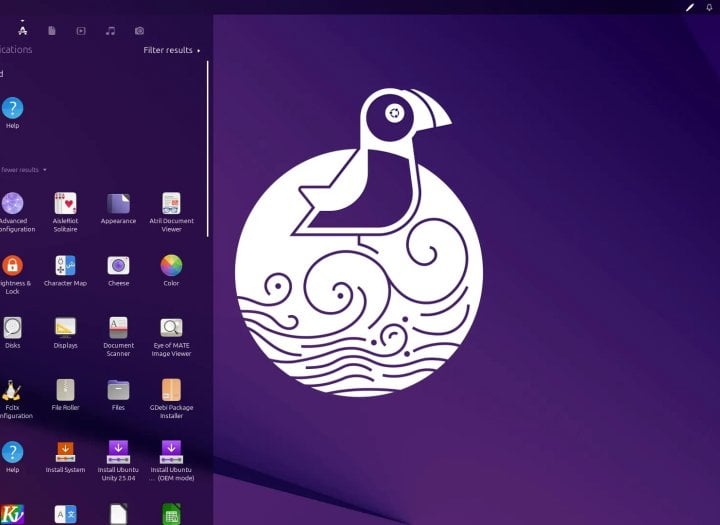Launch GDebi Package Installer

click(x=171, y=399)
